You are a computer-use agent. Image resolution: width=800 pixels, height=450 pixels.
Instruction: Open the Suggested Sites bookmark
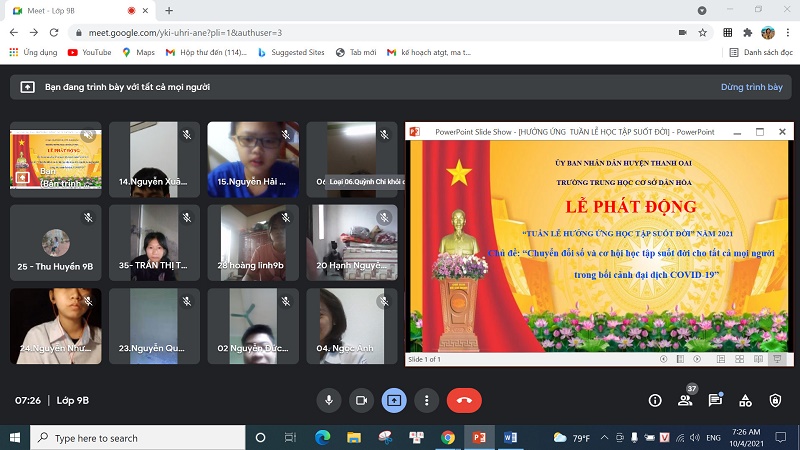290,52
